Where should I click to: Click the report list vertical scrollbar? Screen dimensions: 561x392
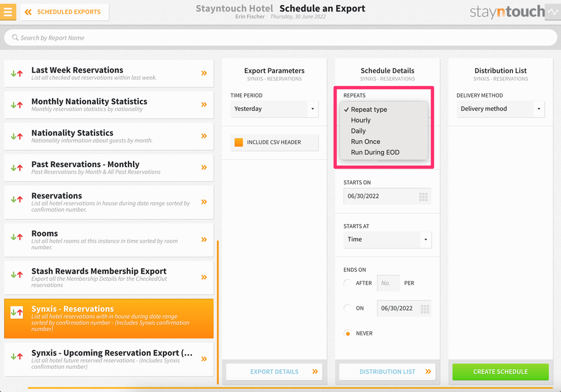[x=218, y=312]
